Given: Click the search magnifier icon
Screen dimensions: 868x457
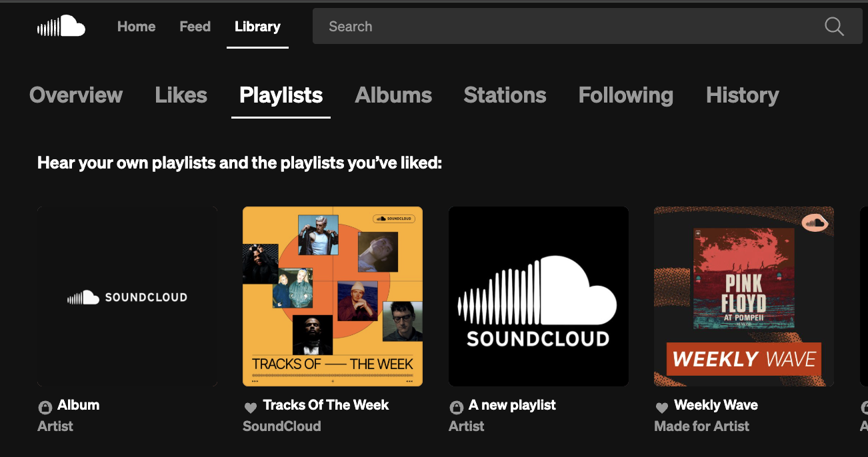Looking at the screenshot, I should (x=834, y=27).
